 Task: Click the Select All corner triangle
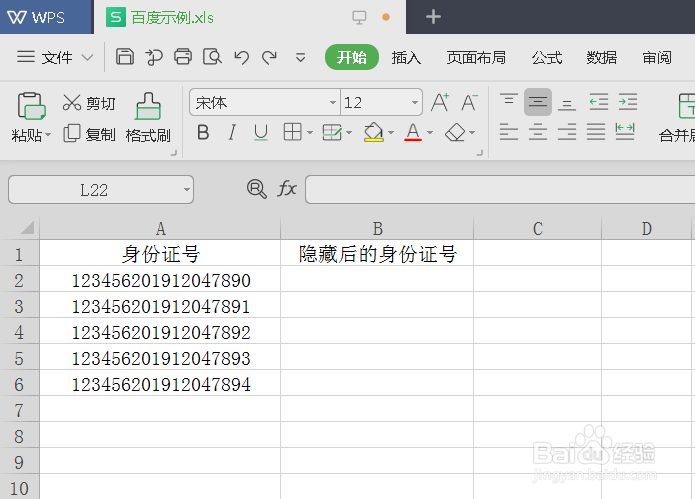[27, 228]
